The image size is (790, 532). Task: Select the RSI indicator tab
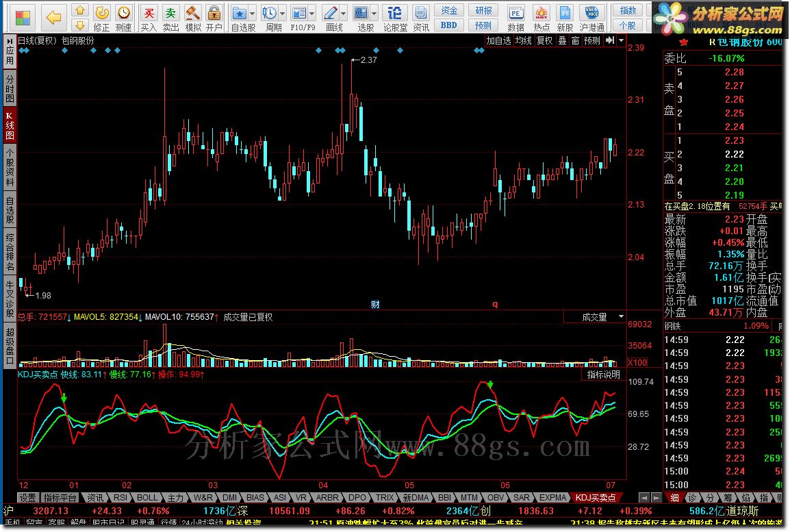point(120,498)
